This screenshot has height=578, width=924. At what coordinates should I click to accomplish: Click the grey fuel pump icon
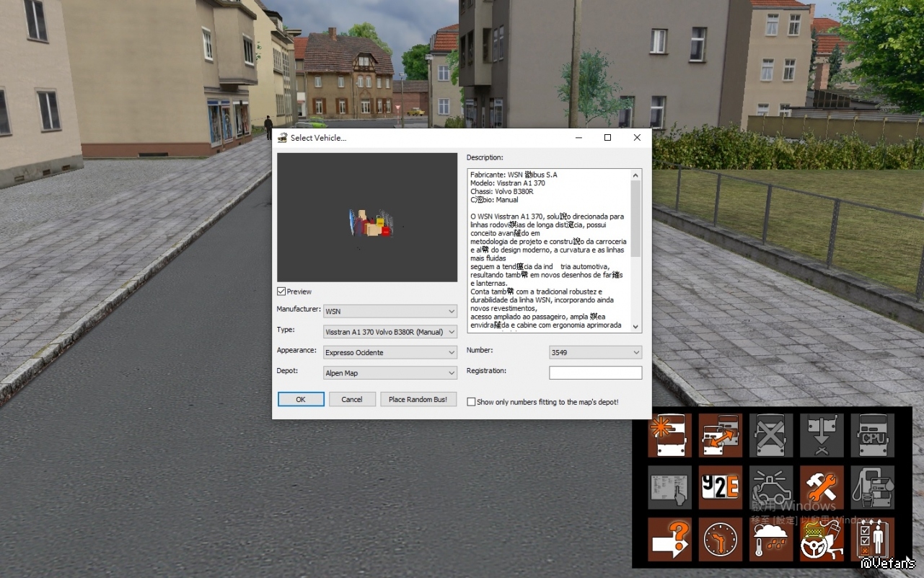(872, 487)
